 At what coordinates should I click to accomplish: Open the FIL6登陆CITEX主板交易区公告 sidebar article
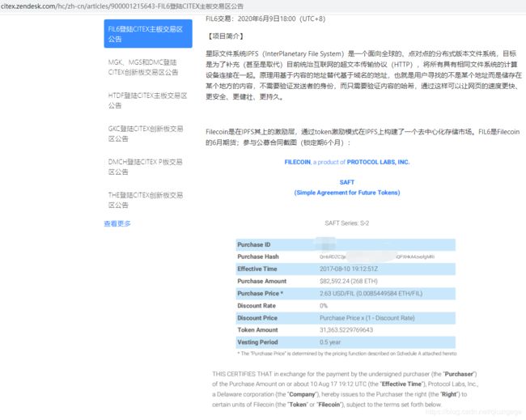[x=148, y=33]
